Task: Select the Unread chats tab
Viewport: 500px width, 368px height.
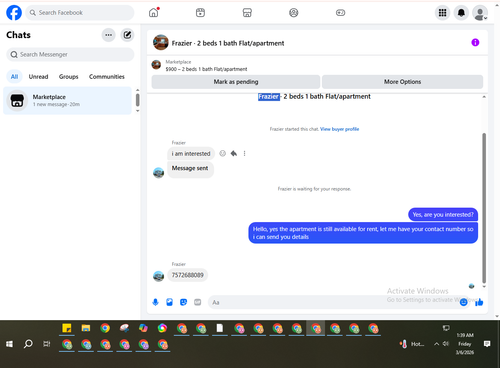Action: point(38,76)
